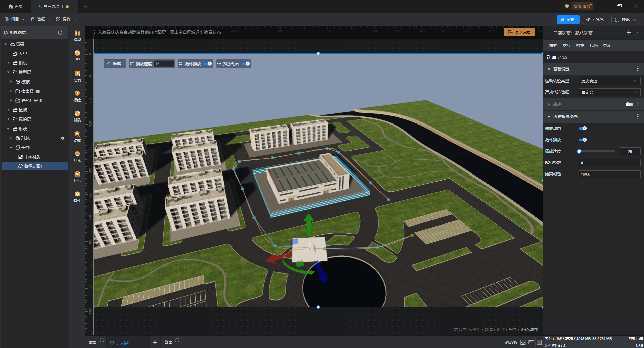Open the 项目 menu
The image size is (644, 348).
pyautogui.click(x=14, y=19)
